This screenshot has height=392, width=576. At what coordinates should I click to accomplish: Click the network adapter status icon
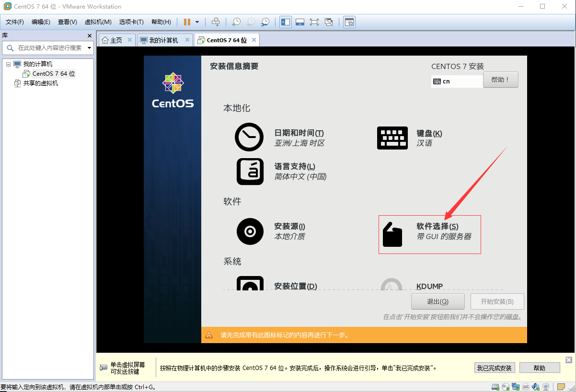(x=516, y=387)
